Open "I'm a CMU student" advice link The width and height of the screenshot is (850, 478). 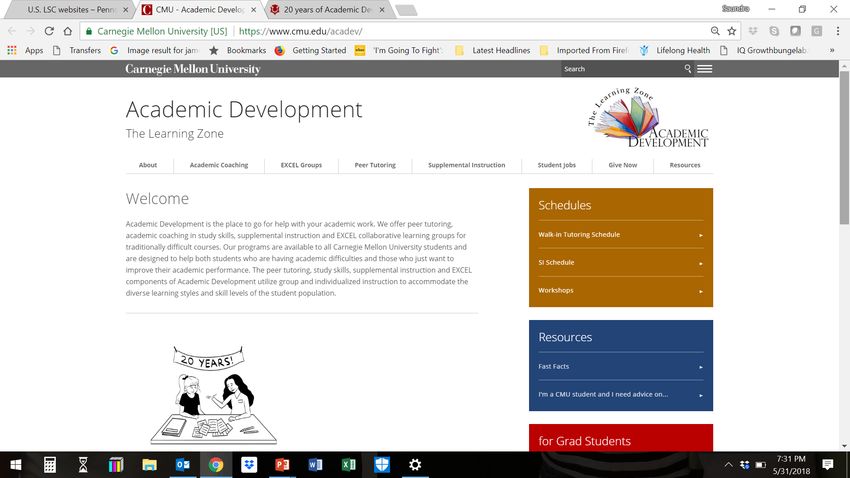point(621,395)
